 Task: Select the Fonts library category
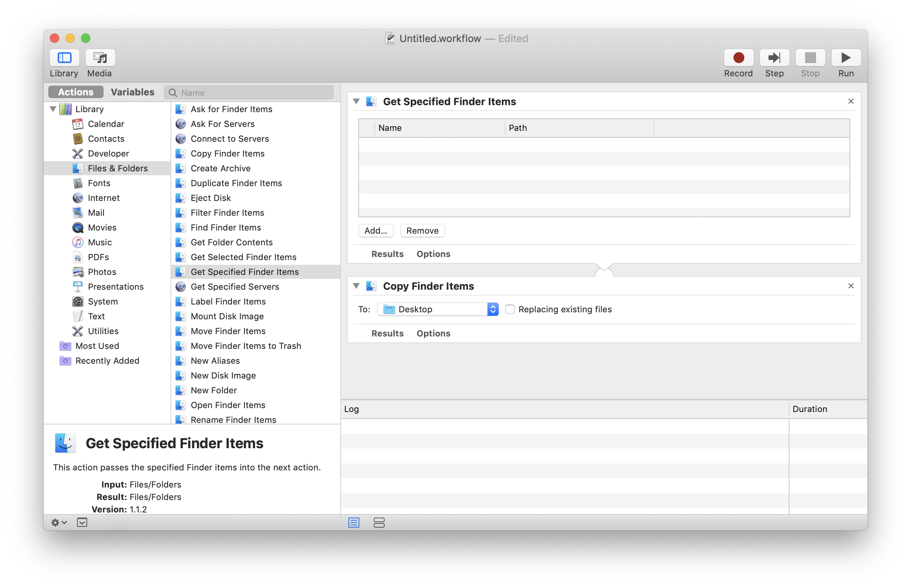point(107,183)
